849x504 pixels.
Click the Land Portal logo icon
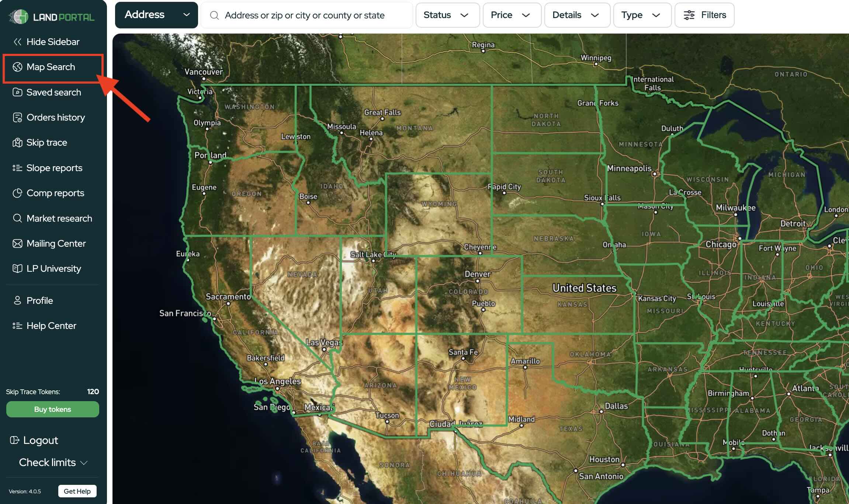point(18,17)
